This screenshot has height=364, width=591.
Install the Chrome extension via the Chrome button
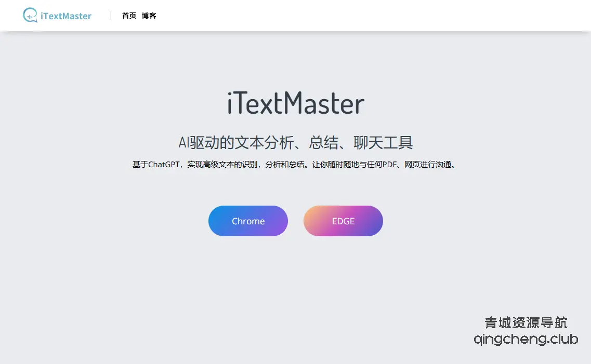pos(248,221)
